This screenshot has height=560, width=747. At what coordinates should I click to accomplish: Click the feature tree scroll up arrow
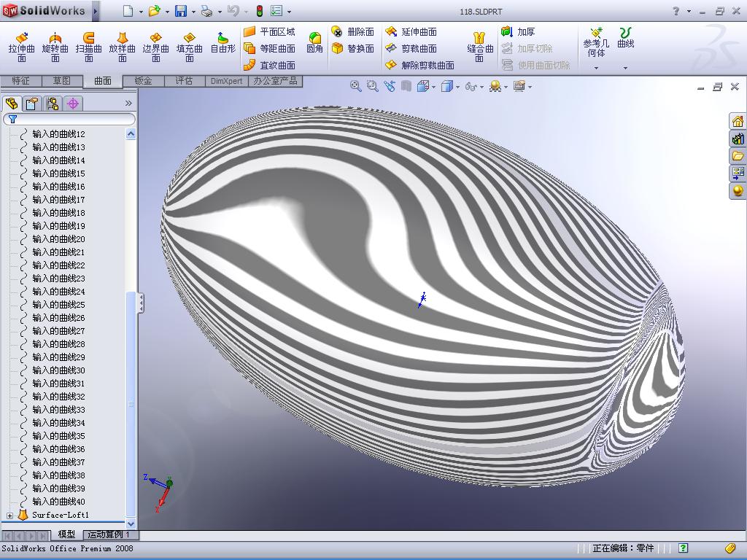tap(131, 134)
